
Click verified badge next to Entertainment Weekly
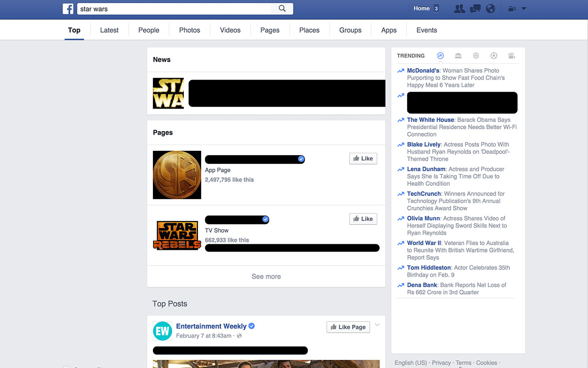click(x=252, y=326)
